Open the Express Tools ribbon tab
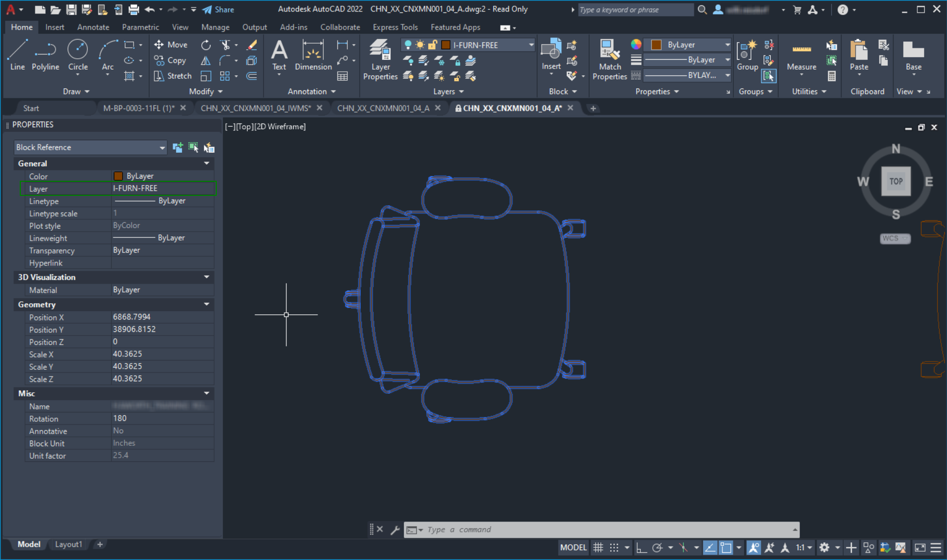Viewport: 947px width, 560px height. click(x=395, y=27)
